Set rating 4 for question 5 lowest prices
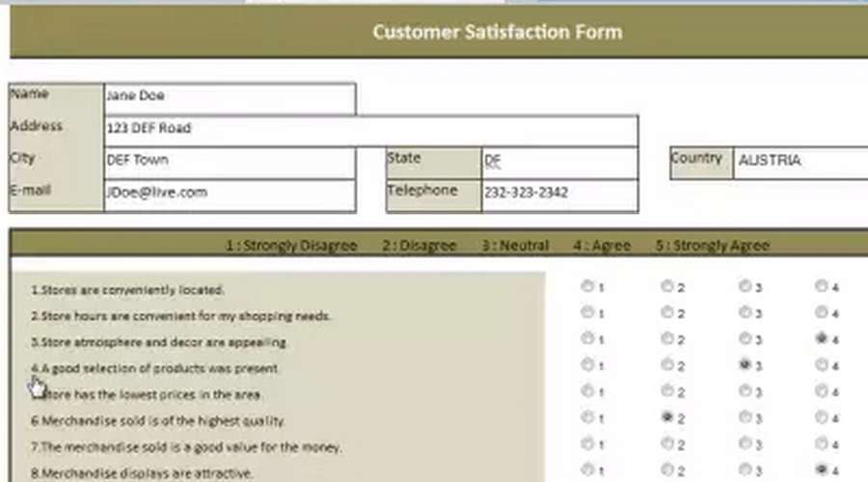The width and height of the screenshot is (868, 482). (821, 390)
